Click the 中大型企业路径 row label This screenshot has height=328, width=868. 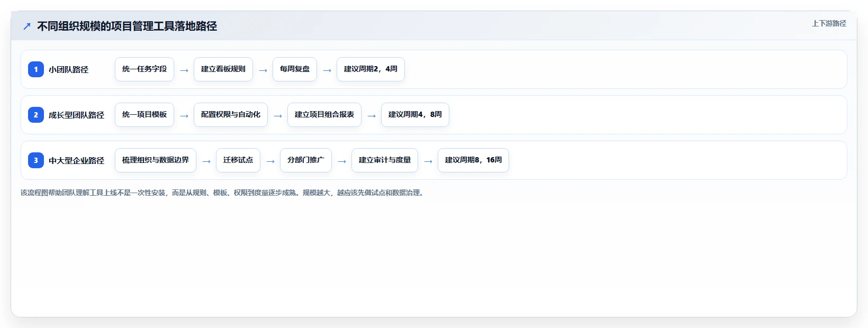[77, 161]
